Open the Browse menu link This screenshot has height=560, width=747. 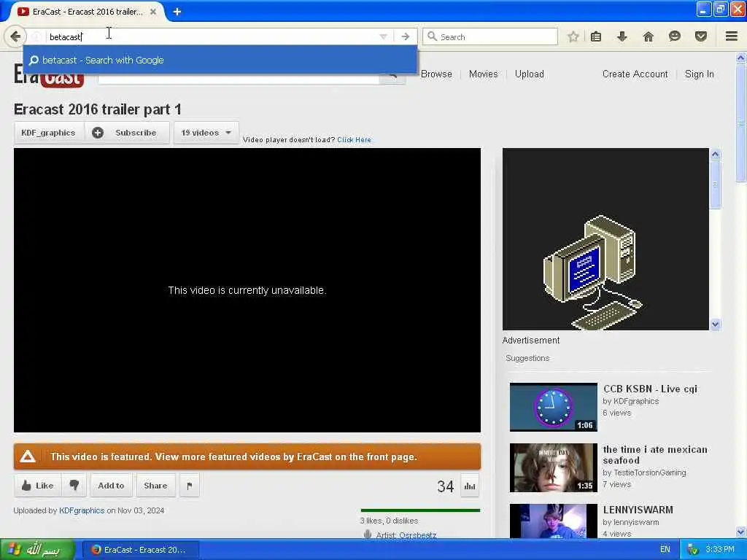[x=436, y=74]
